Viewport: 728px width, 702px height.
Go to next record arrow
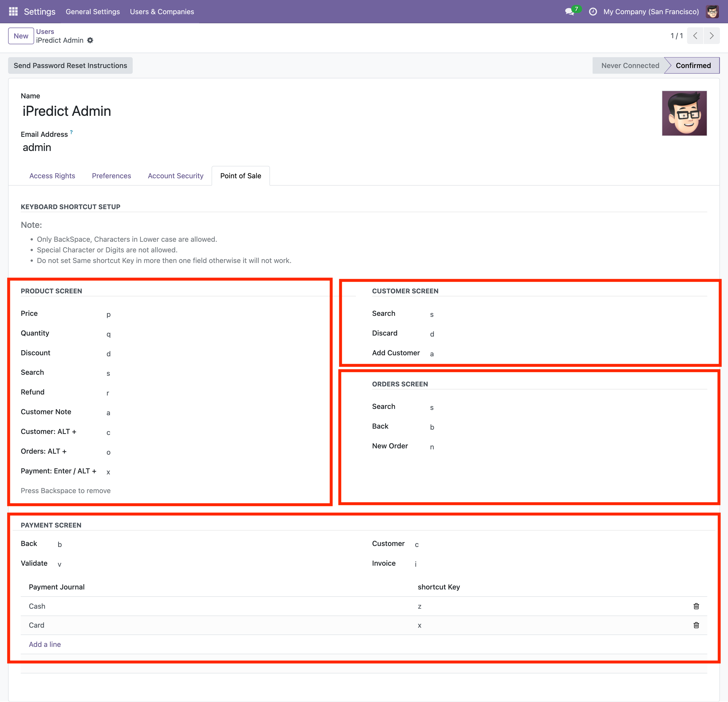point(711,36)
